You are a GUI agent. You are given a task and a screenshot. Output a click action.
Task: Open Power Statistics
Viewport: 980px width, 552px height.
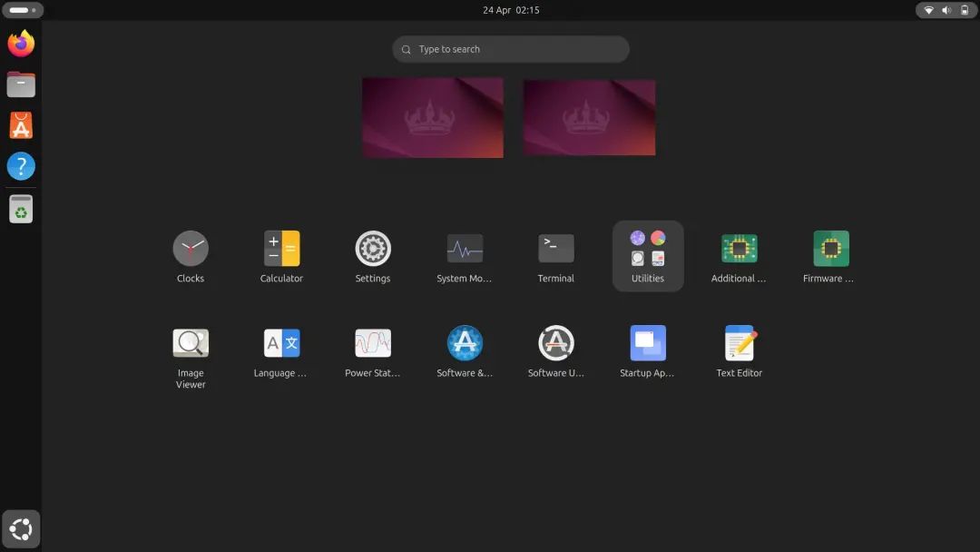pos(372,342)
